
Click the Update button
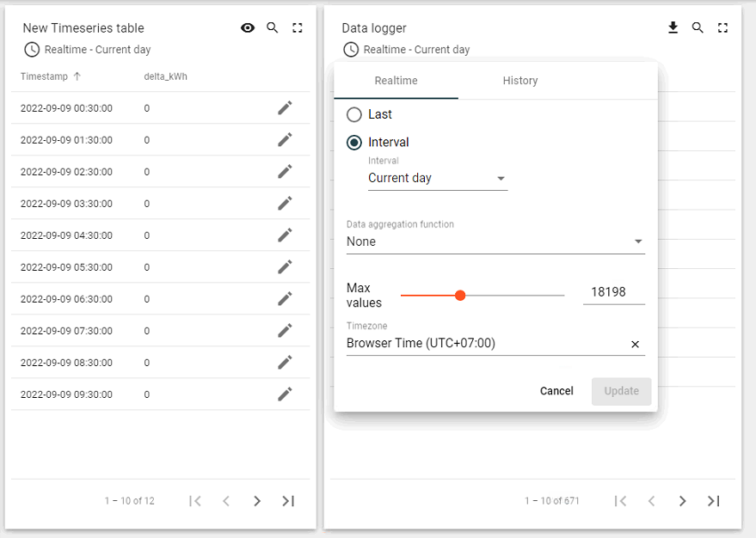(x=622, y=391)
